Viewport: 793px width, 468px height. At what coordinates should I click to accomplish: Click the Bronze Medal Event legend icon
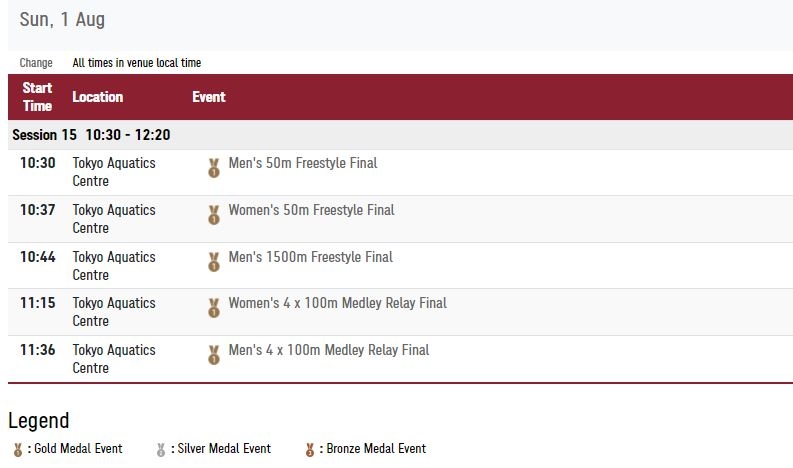[310, 450]
